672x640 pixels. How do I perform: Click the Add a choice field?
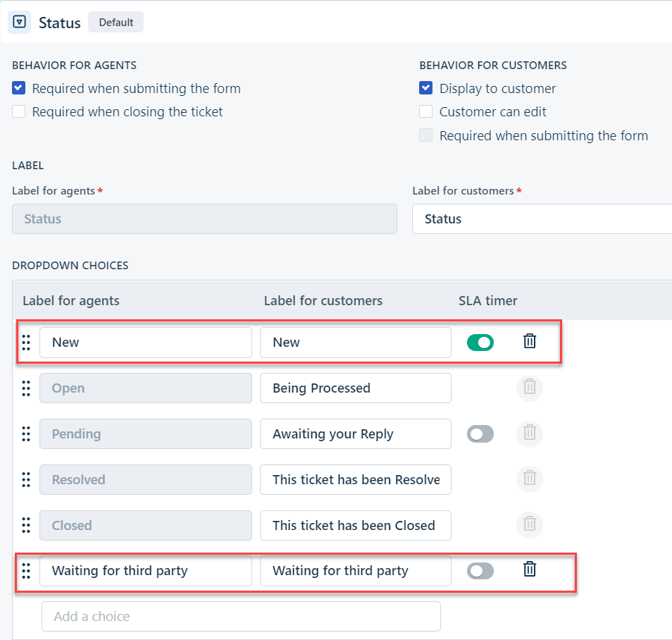tap(241, 617)
